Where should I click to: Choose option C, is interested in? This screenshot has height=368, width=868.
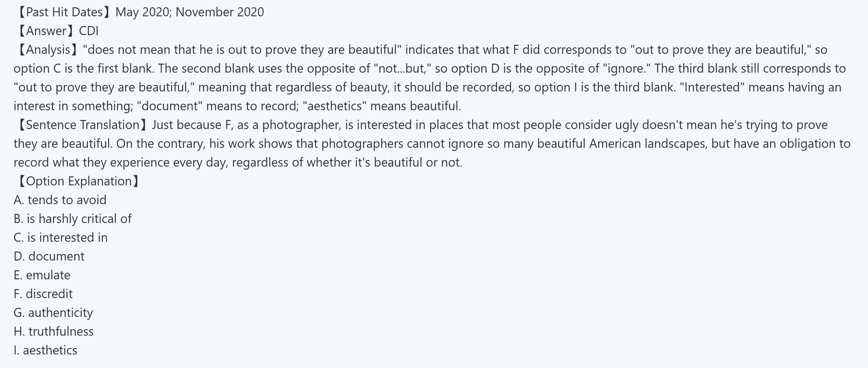pos(61,237)
